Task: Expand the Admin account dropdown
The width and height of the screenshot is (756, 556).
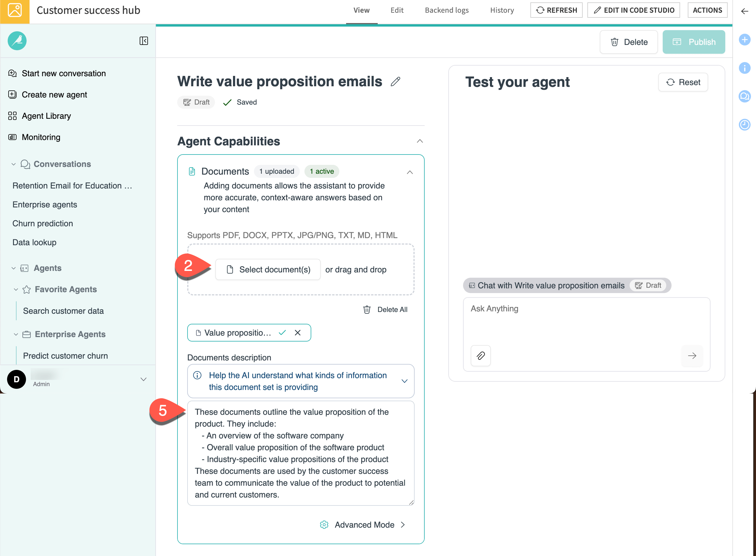Action: pyautogui.click(x=144, y=379)
